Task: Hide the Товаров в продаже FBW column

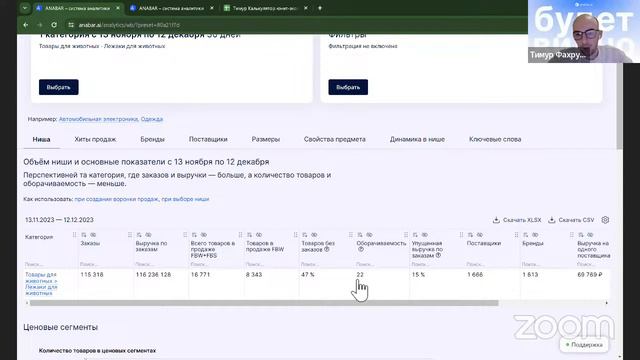Action: pyautogui.click(x=259, y=235)
